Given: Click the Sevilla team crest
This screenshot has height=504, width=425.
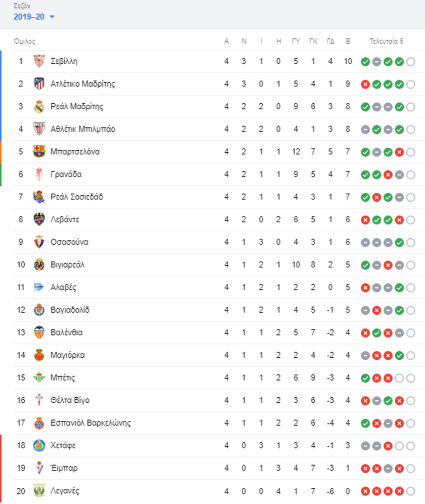Looking at the screenshot, I should 39,61.
